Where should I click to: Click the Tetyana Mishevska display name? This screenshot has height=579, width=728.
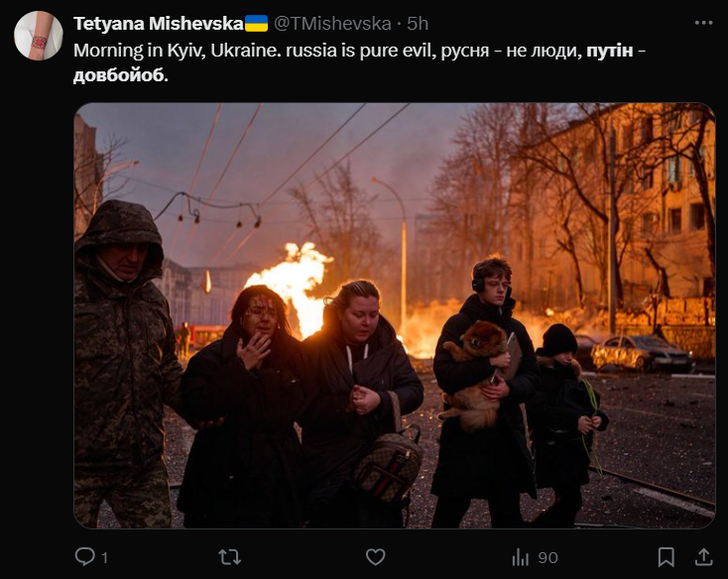(x=159, y=24)
